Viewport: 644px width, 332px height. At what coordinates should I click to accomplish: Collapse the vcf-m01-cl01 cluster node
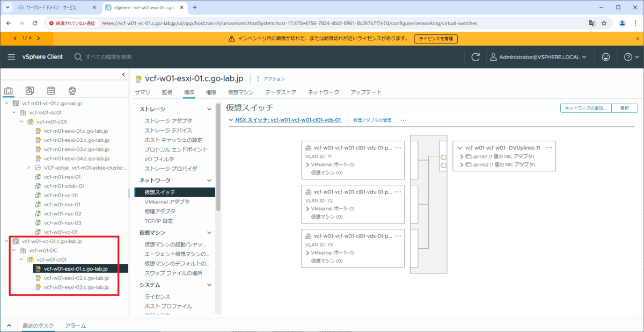[x=21, y=122]
